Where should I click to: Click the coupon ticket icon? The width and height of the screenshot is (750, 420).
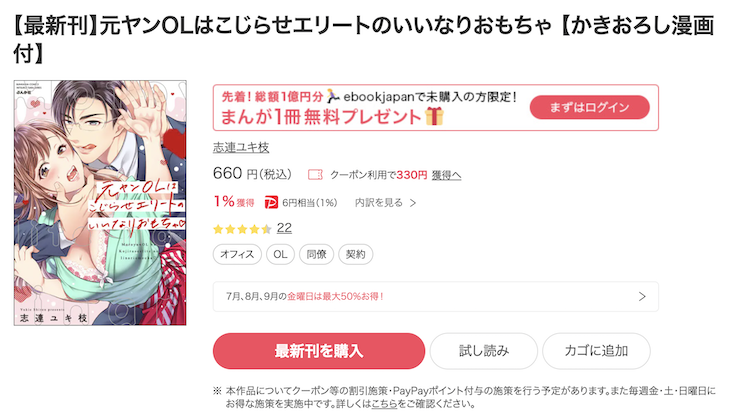pyautogui.click(x=315, y=175)
